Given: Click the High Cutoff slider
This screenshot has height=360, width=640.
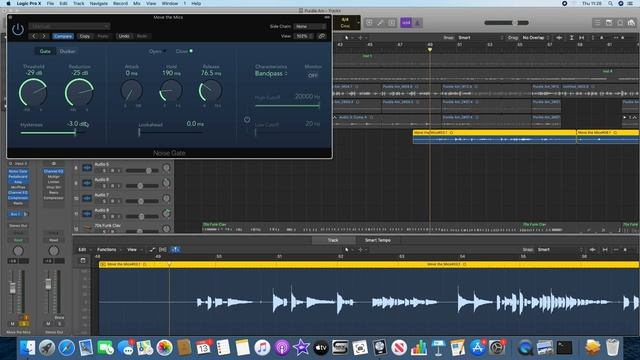Looking at the screenshot, I should [x=287, y=106].
